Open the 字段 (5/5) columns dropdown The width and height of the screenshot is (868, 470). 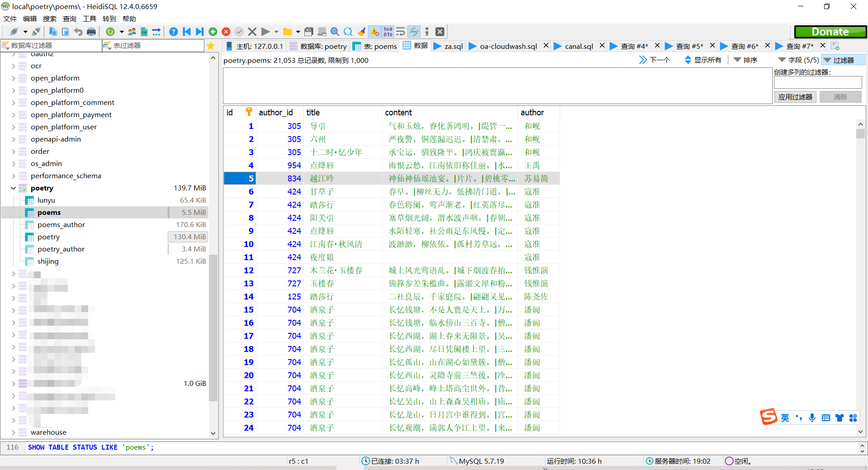pyautogui.click(x=798, y=60)
